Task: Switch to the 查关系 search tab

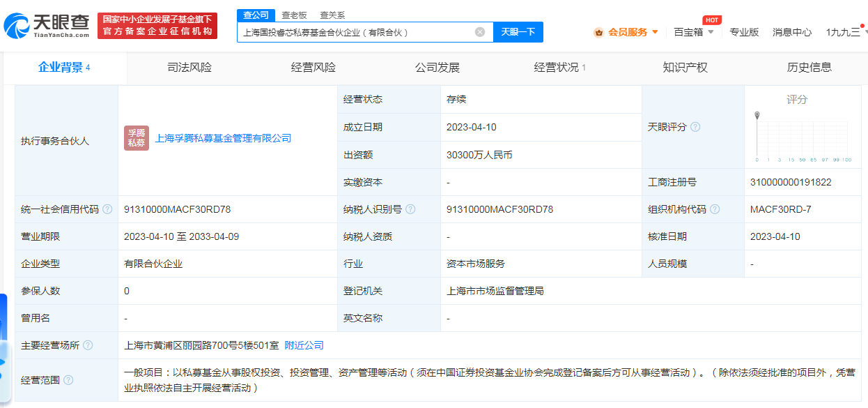Action: click(x=332, y=15)
